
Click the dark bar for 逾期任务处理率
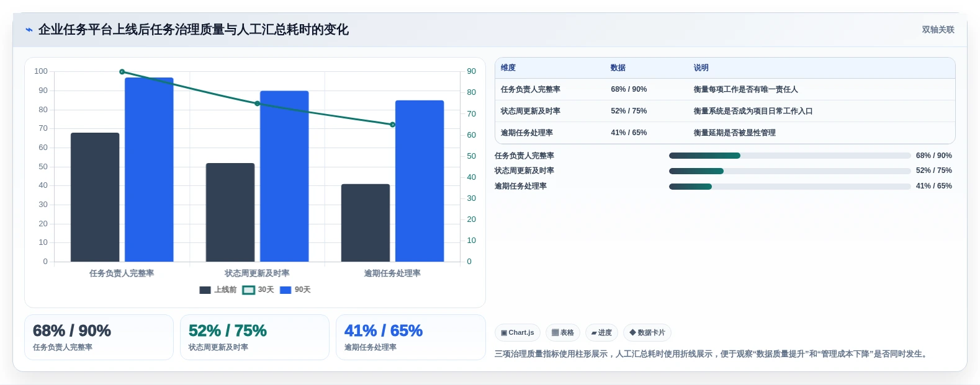pos(366,223)
